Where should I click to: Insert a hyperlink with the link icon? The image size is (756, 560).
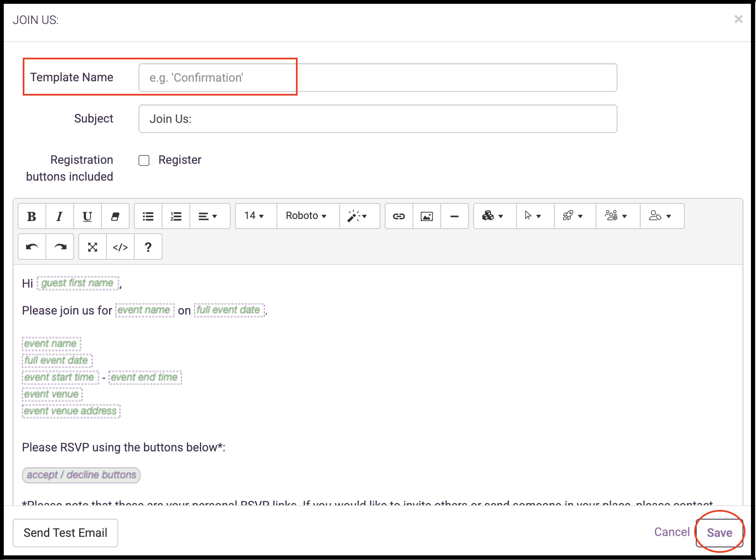[399, 216]
